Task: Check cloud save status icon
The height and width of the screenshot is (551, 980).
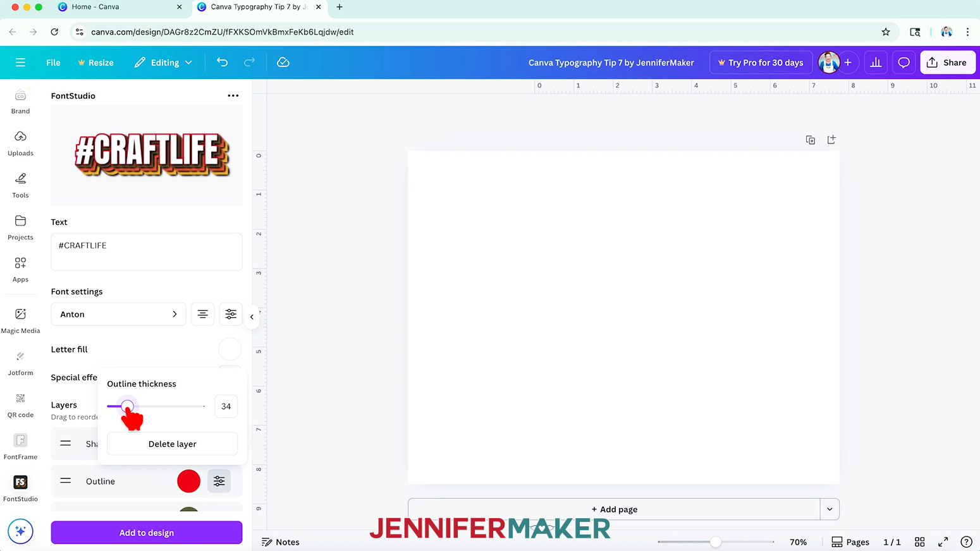Action: [x=283, y=62]
